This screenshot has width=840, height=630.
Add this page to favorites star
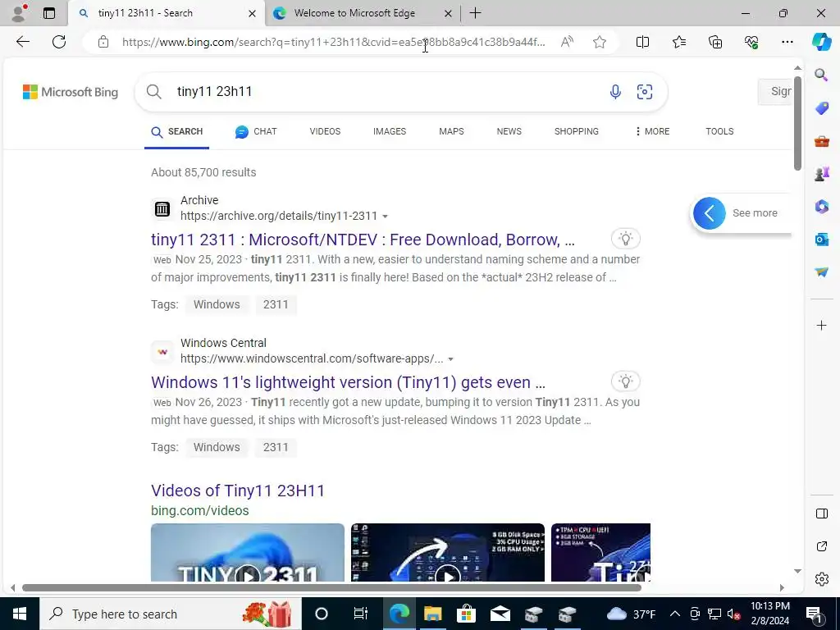tap(600, 42)
